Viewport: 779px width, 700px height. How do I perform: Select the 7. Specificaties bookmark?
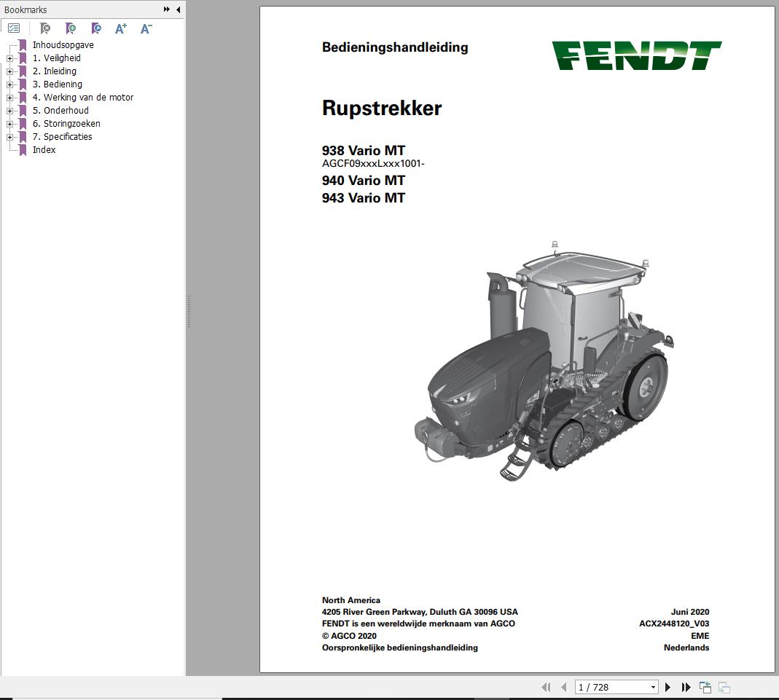click(x=63, y=136)
